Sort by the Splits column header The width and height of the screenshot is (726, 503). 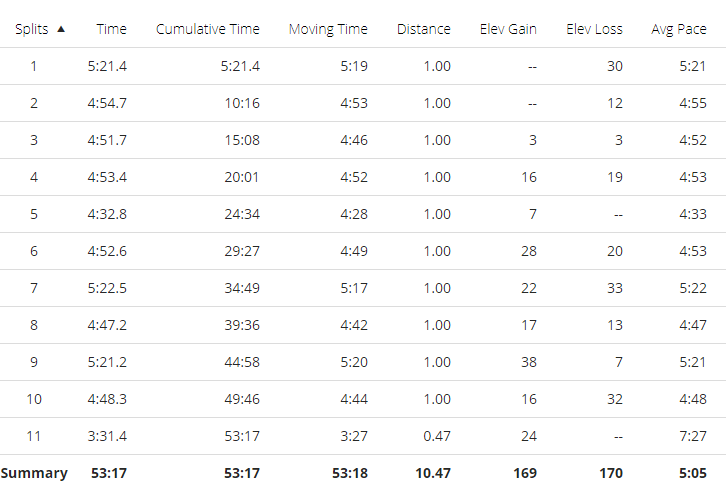[x=31, y=29]
